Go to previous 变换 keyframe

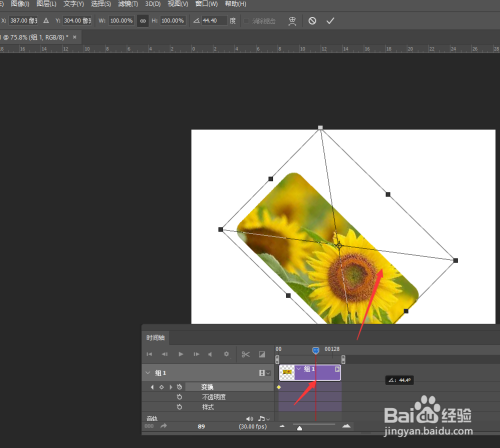tap(152, 387)
